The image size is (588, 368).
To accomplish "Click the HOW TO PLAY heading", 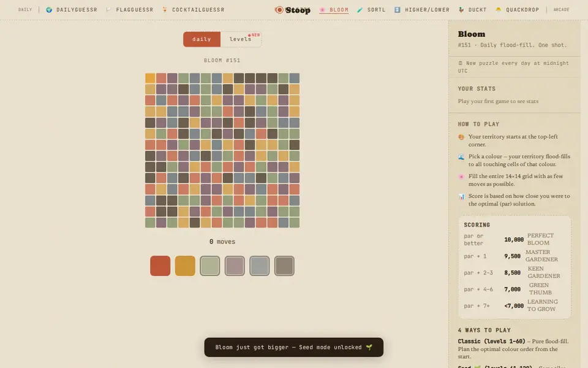I will coord(478,125).
